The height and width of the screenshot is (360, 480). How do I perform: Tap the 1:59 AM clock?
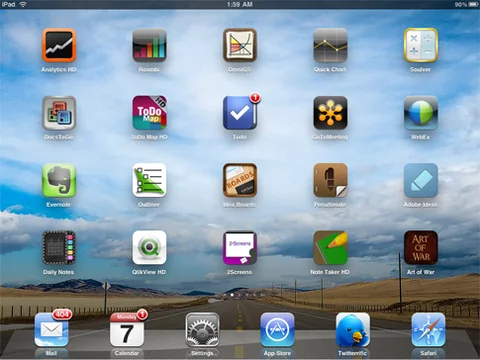(240, 4)
